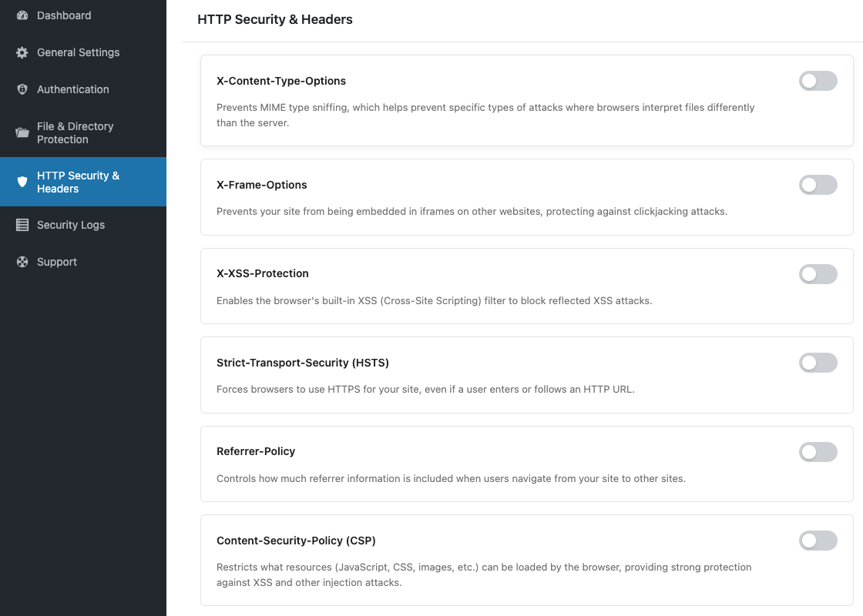
Task: Open the Authentication section
Action: click(x=73, y=89)
